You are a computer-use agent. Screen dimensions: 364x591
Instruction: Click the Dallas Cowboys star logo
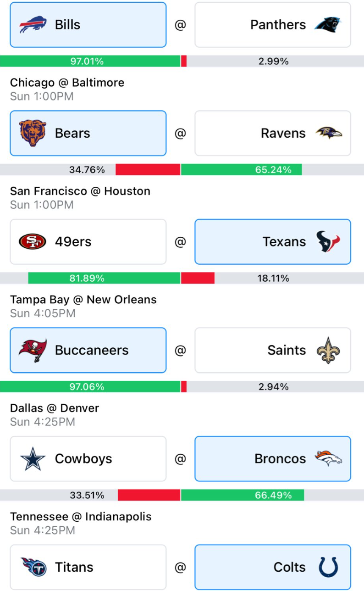coord(33,459)
